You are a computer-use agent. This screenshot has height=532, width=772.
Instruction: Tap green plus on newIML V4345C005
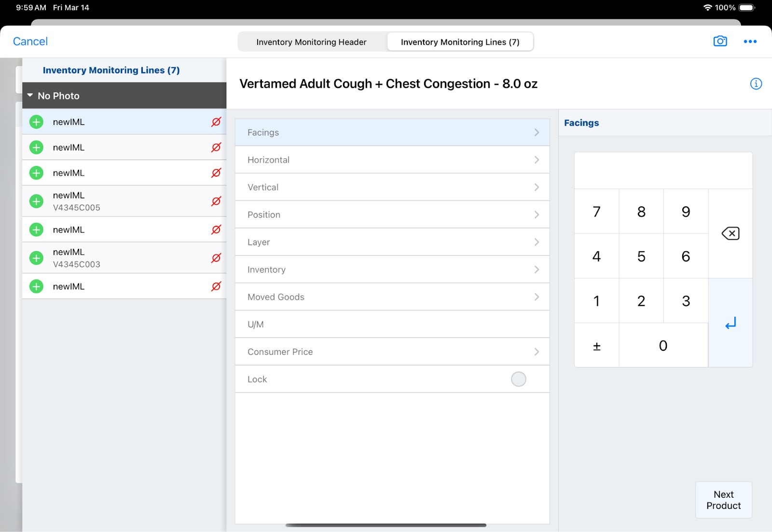37,201
